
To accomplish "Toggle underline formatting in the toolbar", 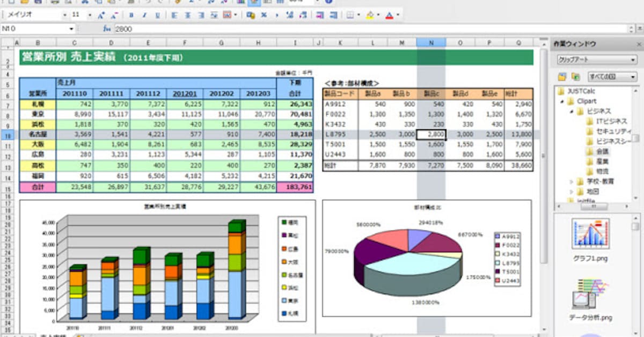I will click(x=157, y=15).
